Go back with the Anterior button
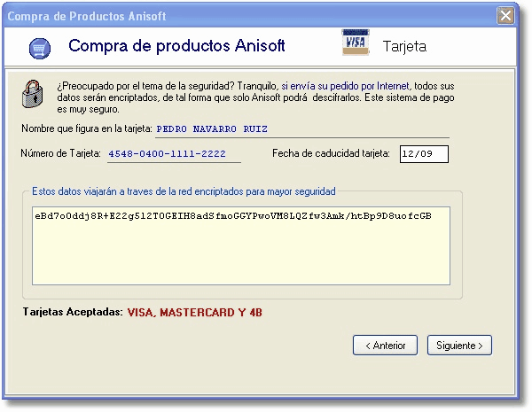This screenshot has height=412, width=532. [385, 346]
